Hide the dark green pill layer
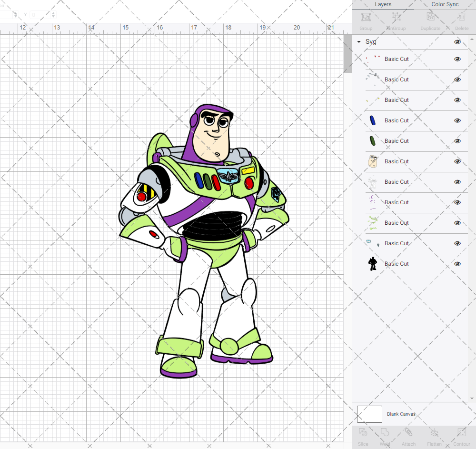Image resolution: width=476 pixels, height=449 pixels. (457, 141)
